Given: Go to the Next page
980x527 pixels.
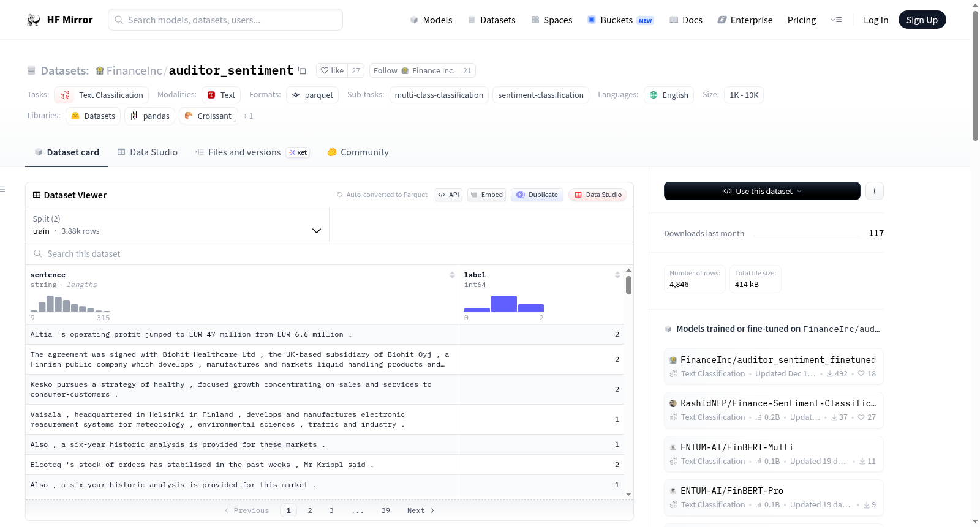Looking at the screenshot, I should pos(421,510).
